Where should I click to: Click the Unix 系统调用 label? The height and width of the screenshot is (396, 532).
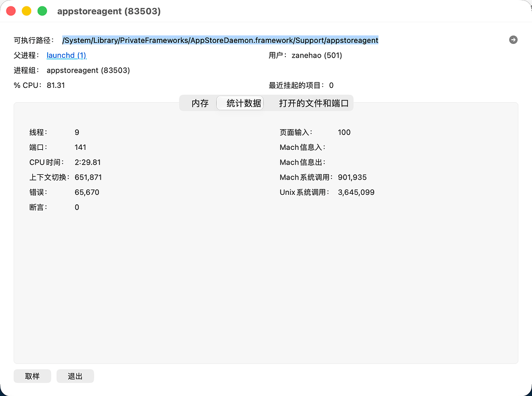[304, 192]
